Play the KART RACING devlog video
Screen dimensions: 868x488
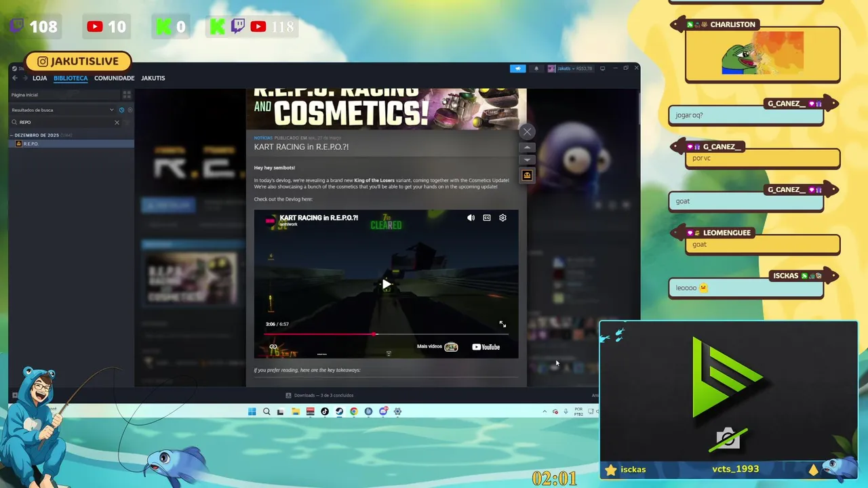pyautogui.click(x=386, y=285)
